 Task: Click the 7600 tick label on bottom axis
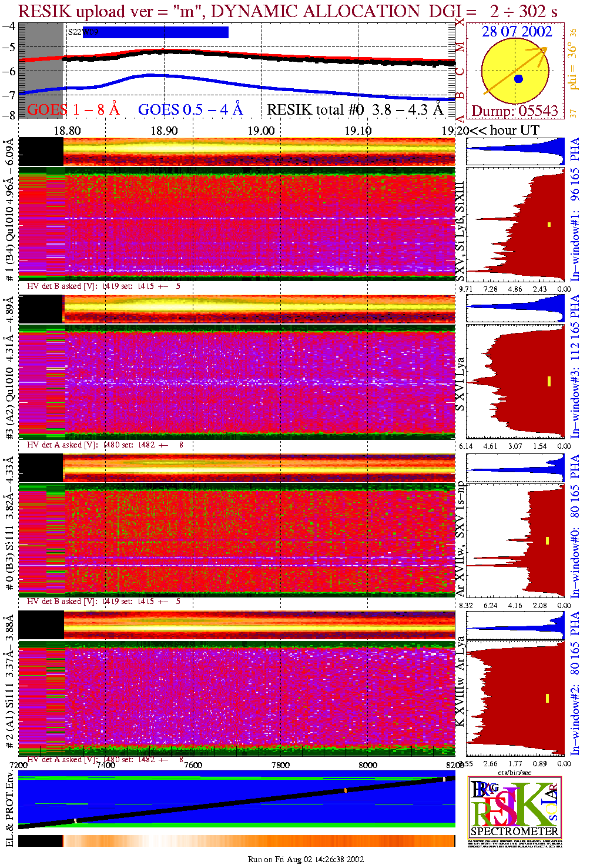(193, 765)
